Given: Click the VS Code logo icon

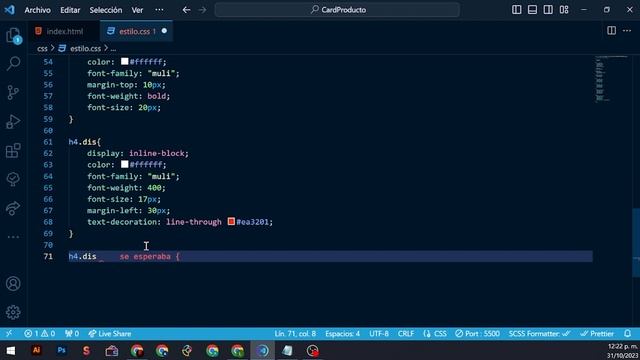Looking at the screenshot, I should (x=9, y=9).
